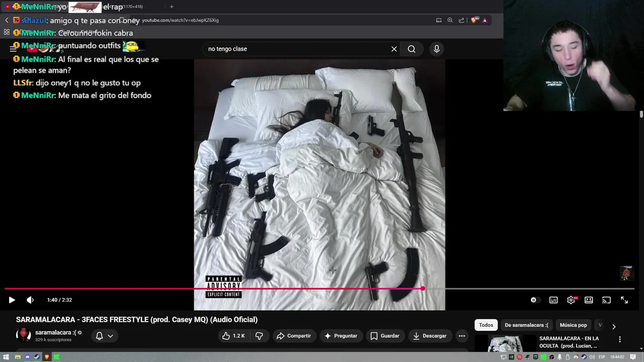
Task: Open a new browser tab with plus
Action: point(172,7)
